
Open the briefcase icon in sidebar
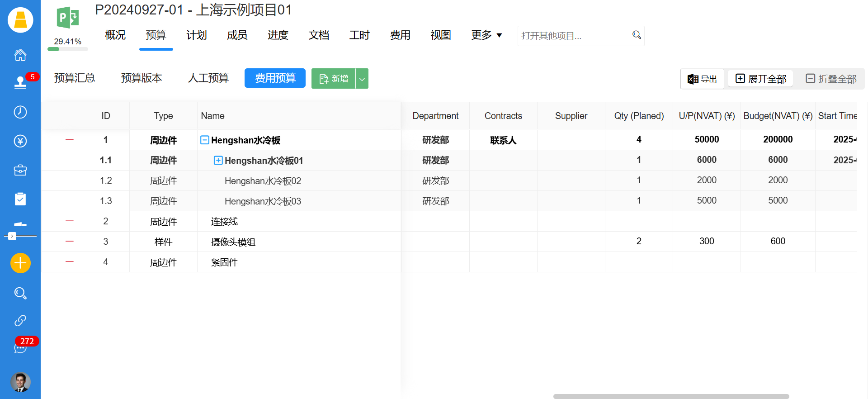coord(20,171)
